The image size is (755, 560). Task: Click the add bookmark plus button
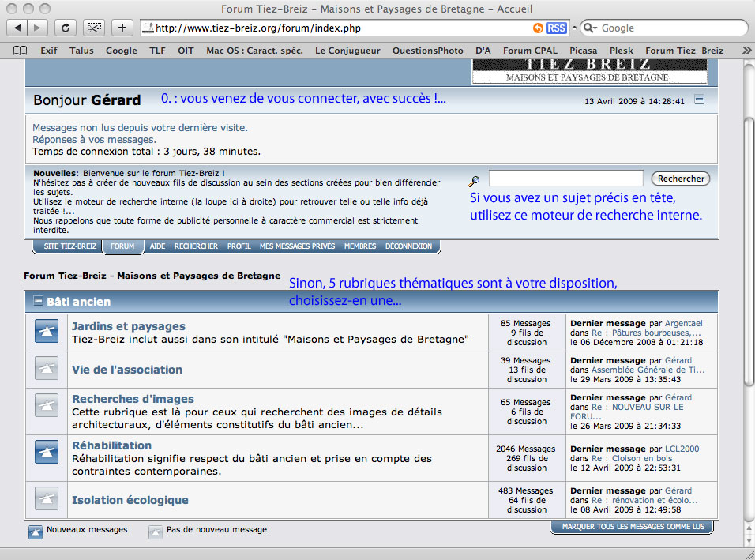[122, 28]
